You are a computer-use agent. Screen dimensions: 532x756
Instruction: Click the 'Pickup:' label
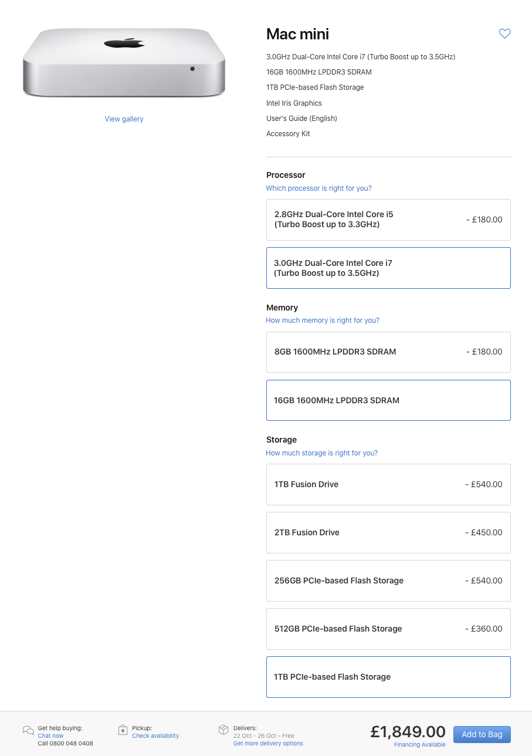142,728
